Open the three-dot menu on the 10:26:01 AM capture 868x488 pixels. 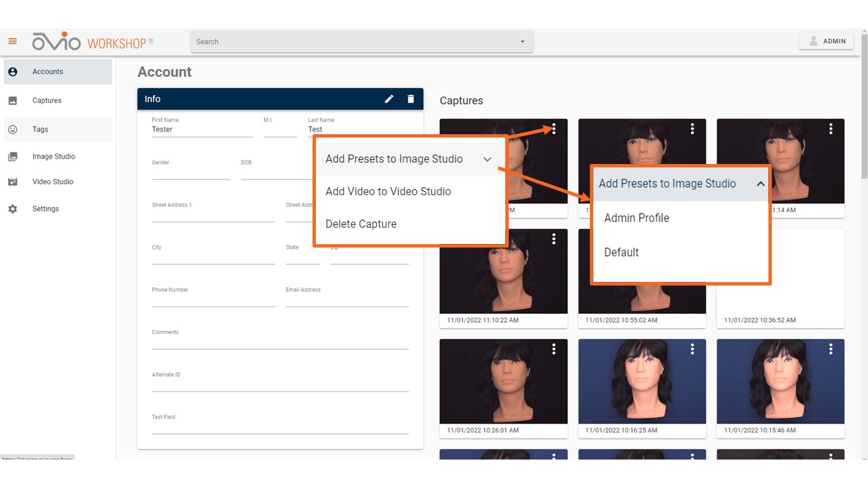[554, 349]
